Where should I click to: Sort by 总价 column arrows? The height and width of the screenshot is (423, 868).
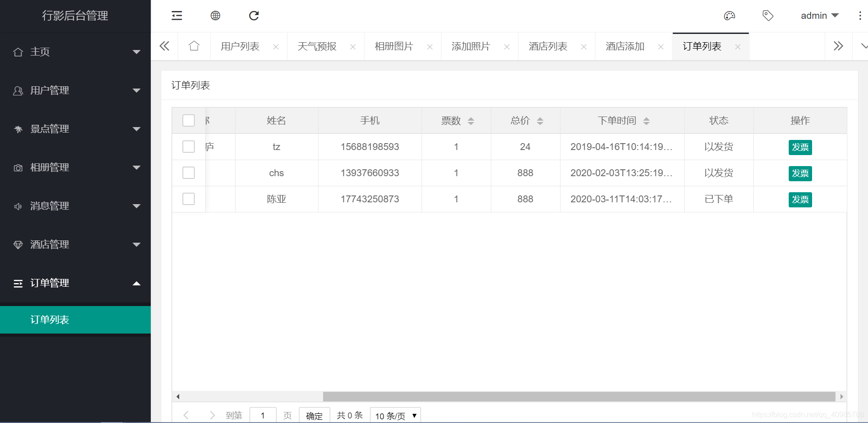tap(540, 121)
